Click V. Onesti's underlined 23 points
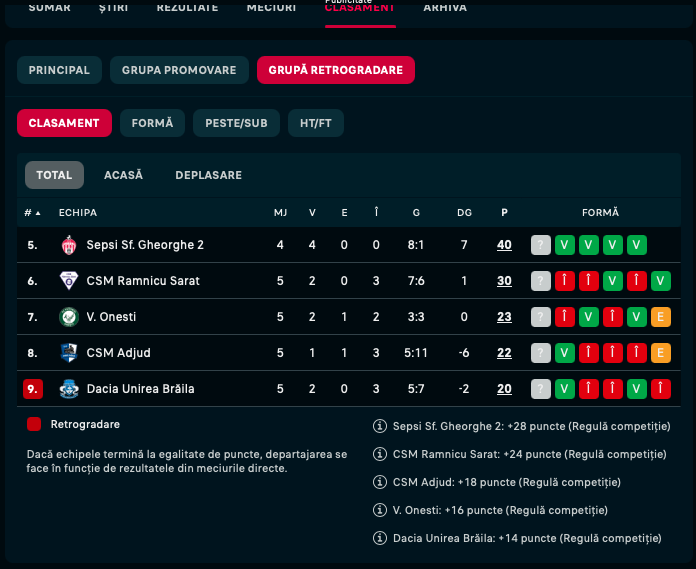 tap(504, 317)
